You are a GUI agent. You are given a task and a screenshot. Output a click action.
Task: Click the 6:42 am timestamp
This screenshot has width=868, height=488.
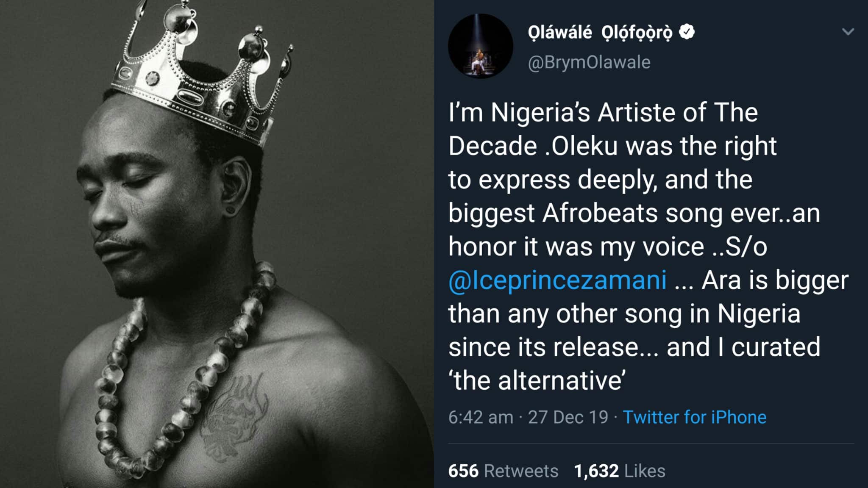click(481, 417)
